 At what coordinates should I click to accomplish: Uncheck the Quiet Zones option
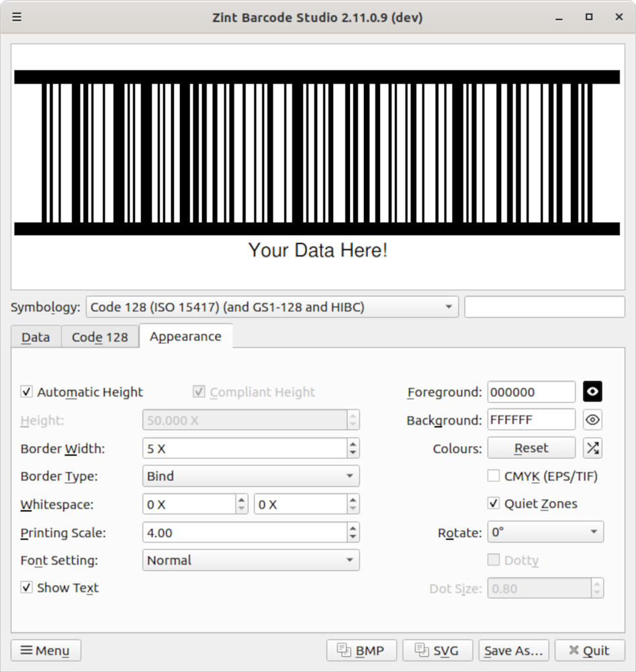[x=494, y=503]
